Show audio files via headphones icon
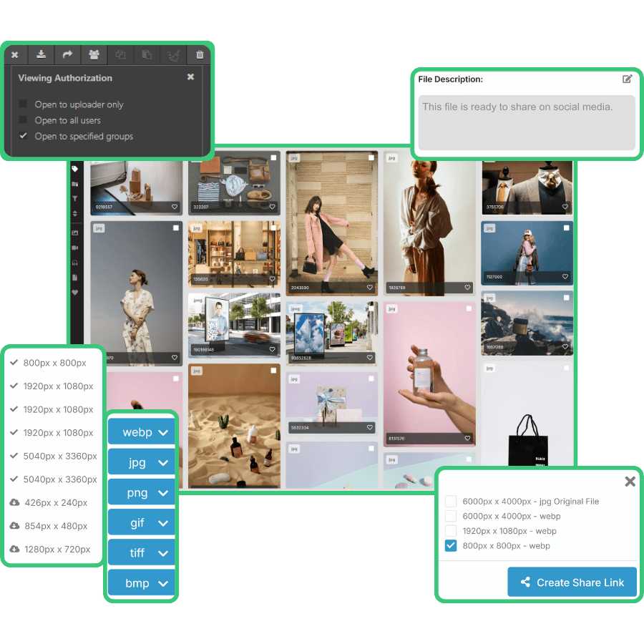This screenshot has height=644, width=644. (75, 263)
